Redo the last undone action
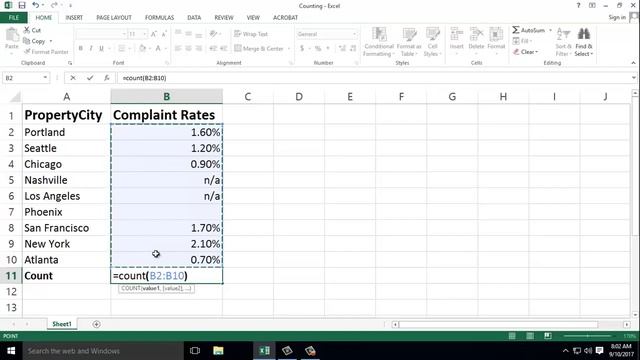This screenshot has height=360, width=640. pyautogui.click(x=54, y=5)
